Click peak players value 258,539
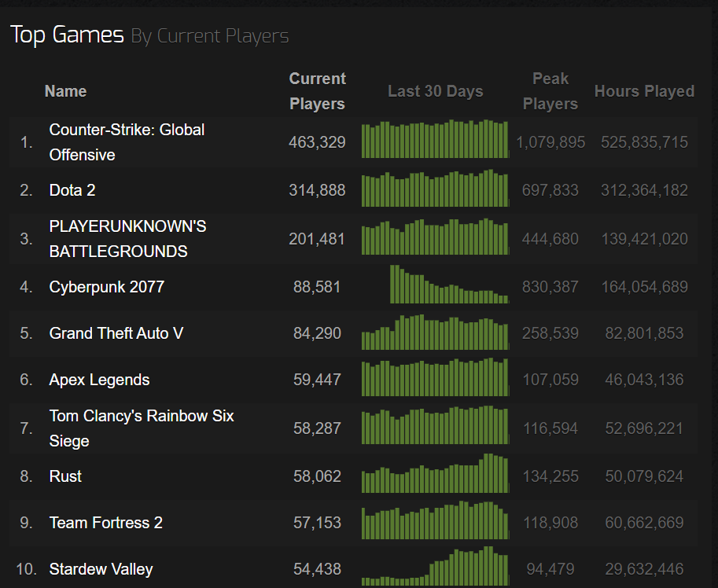Viewport: 718px width, 588px height. click(x=550, y=333)
